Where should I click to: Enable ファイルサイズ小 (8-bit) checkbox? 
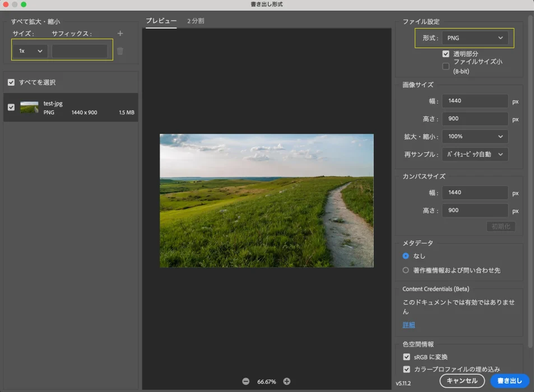click(446, 66)
